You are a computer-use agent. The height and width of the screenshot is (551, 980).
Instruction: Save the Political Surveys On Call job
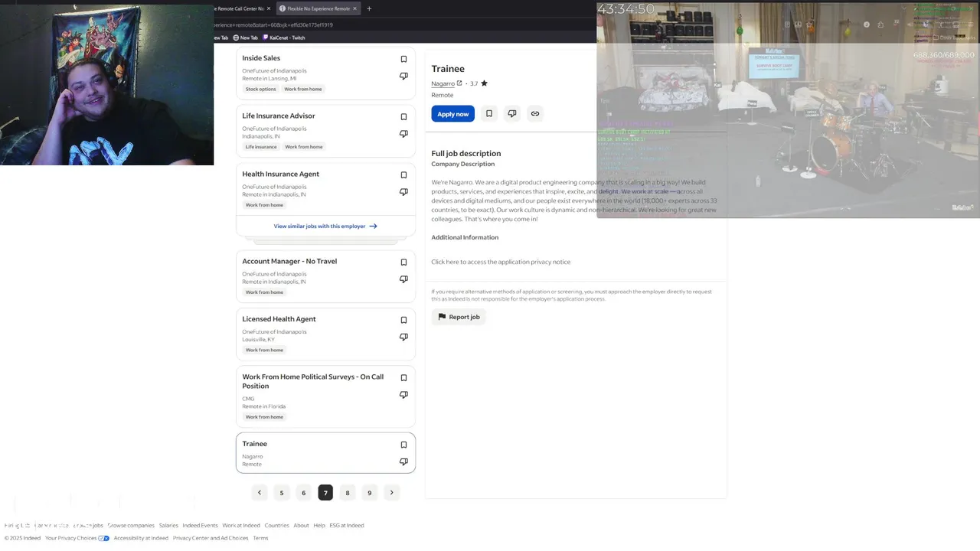point(403,378)
